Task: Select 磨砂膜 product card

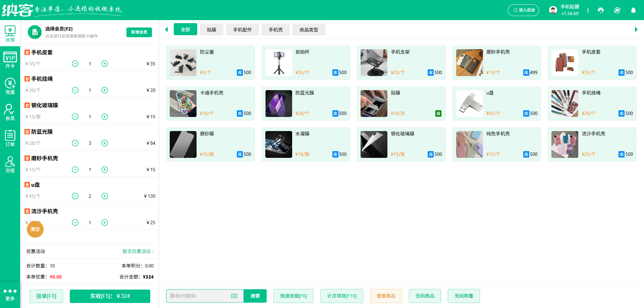Action: click(210, 144)
